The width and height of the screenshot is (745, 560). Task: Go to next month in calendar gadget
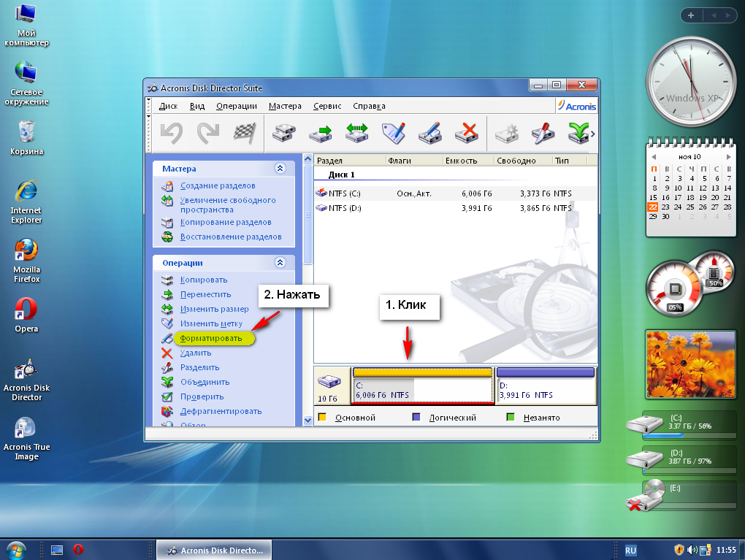point(728,157)
